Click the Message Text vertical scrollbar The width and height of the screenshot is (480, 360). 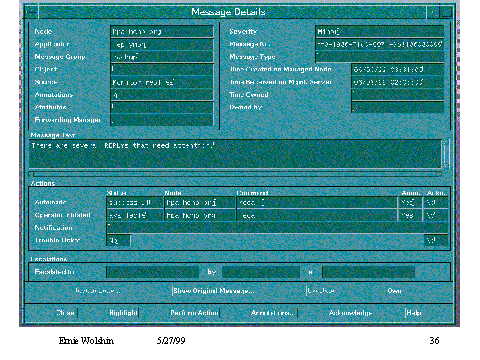click(x=446, y=154)
